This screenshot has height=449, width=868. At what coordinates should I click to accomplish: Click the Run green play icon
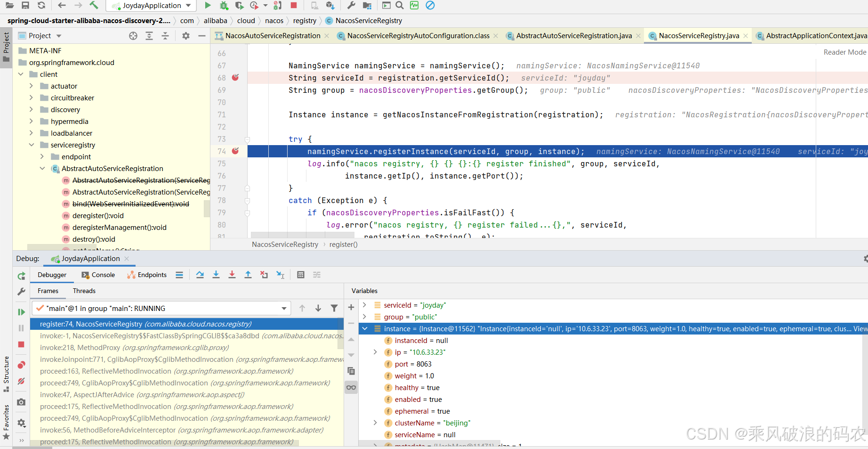[x=208, y=6]
